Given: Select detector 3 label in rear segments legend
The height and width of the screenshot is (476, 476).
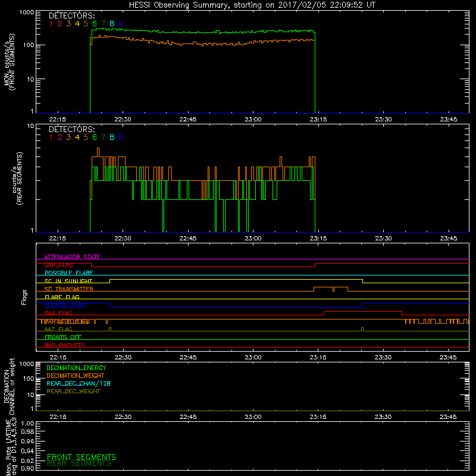Looking at the screenshot, I should (68, 137).
